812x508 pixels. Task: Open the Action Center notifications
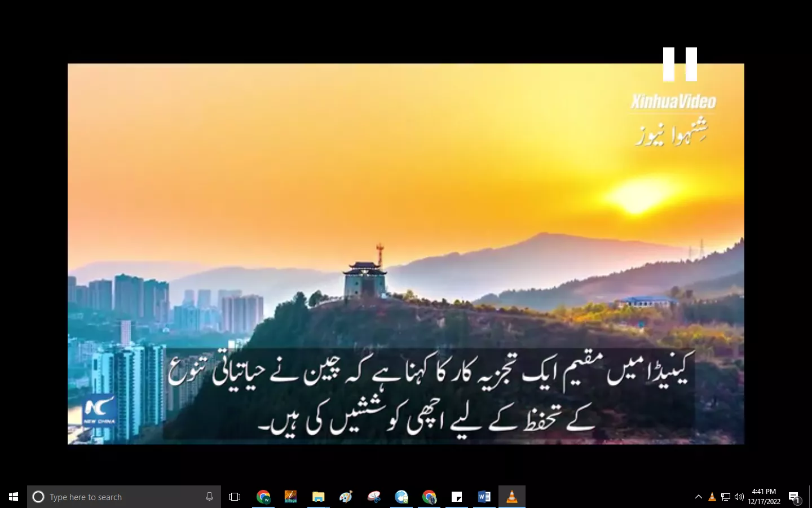[x=795, y=497]
